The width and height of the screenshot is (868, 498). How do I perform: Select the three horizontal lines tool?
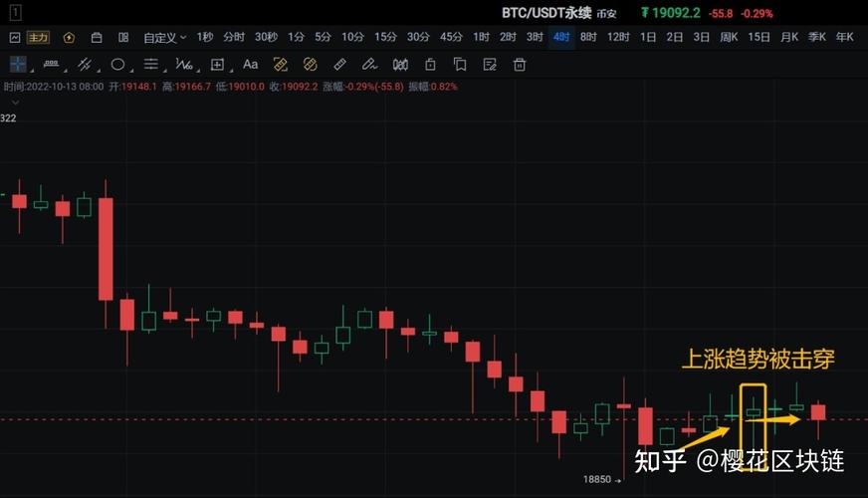[x=151, y=65]
